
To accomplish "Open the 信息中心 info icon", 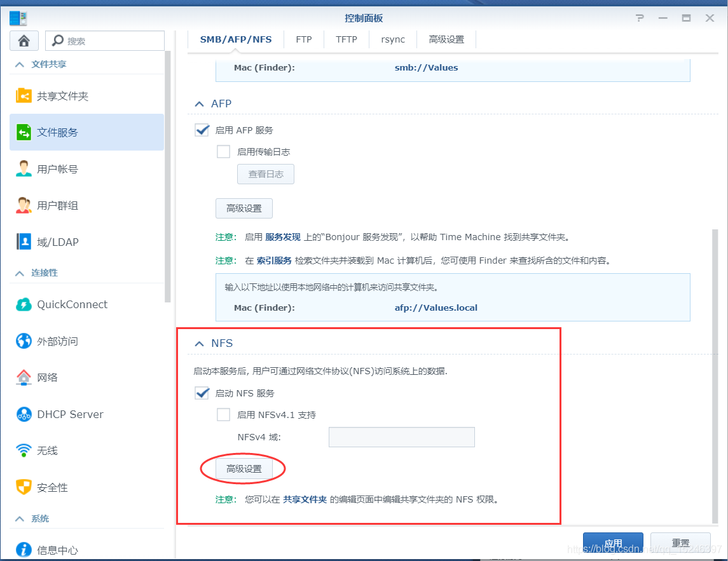I will (x=24, y=550).
